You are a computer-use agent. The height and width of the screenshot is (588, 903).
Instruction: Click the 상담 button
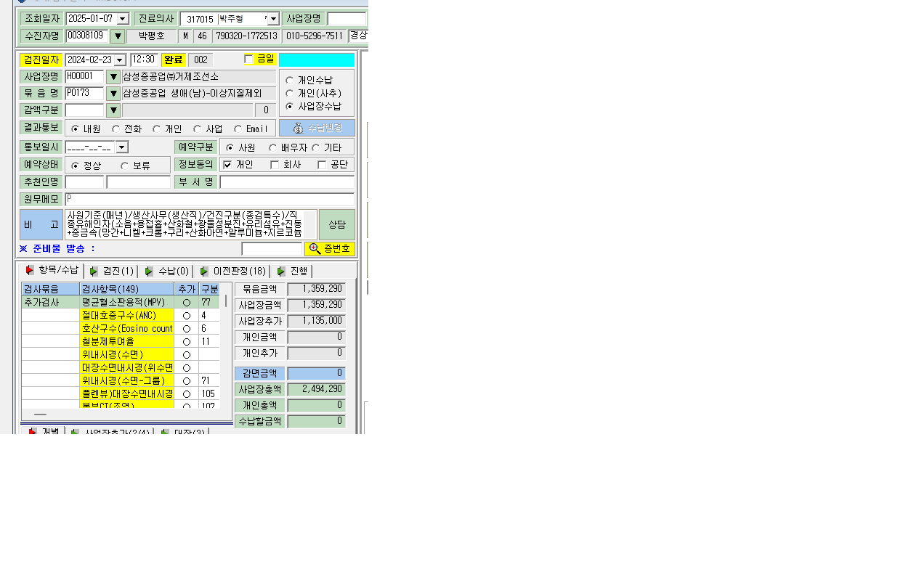tap(337, 225)
